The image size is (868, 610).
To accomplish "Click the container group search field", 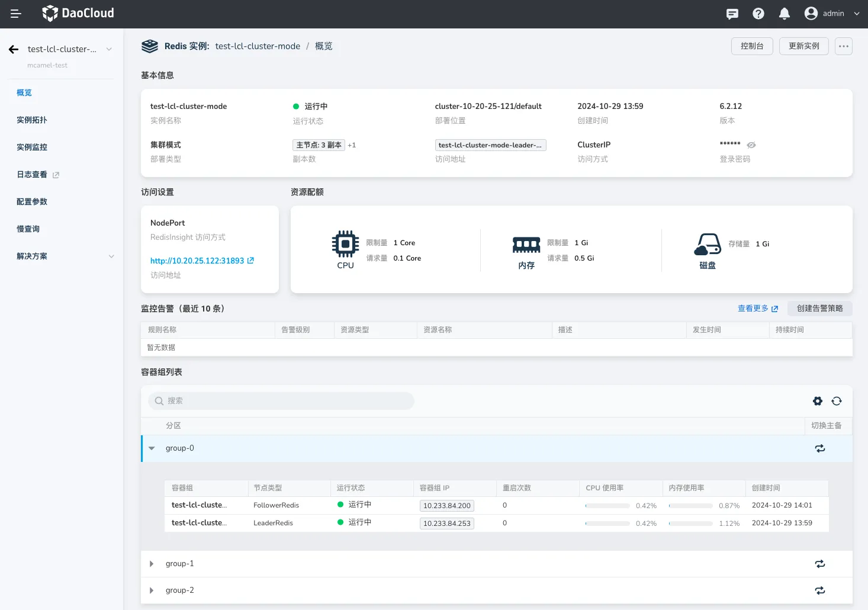I will [x=281, y=401].
